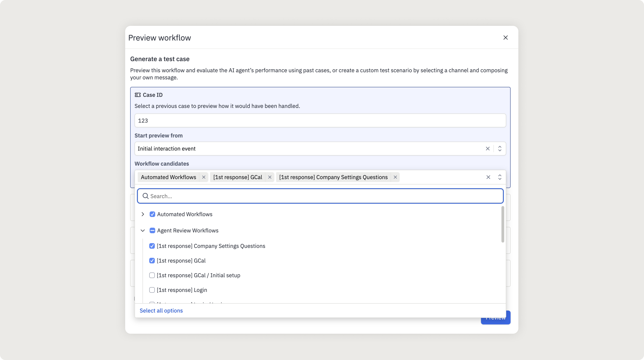Open the Start preview from dropdown

(499, 149)
